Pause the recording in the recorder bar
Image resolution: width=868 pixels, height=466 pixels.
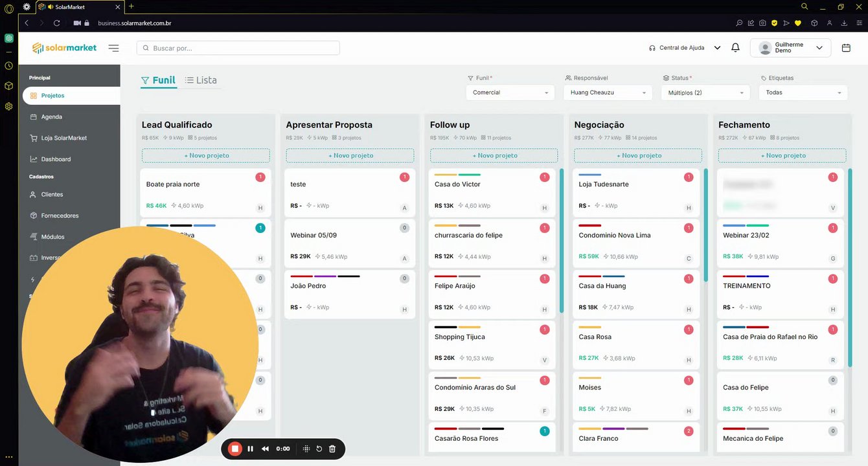pos(250,449)
